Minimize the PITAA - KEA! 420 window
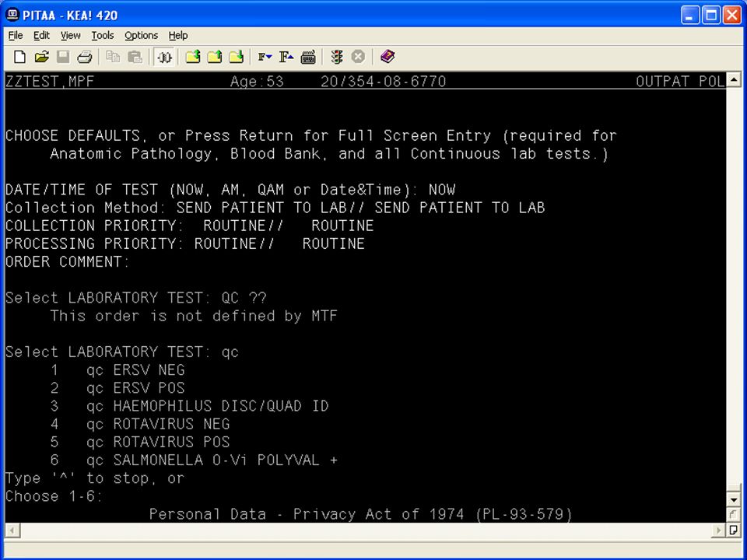 coord(689,16)
